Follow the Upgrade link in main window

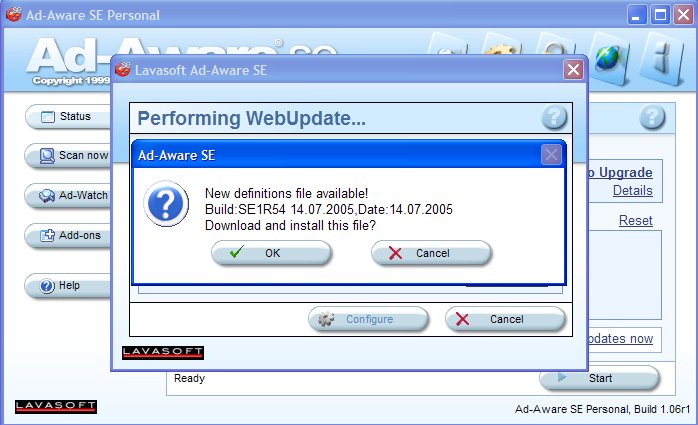pyautogui.click(x=621, y=173)
